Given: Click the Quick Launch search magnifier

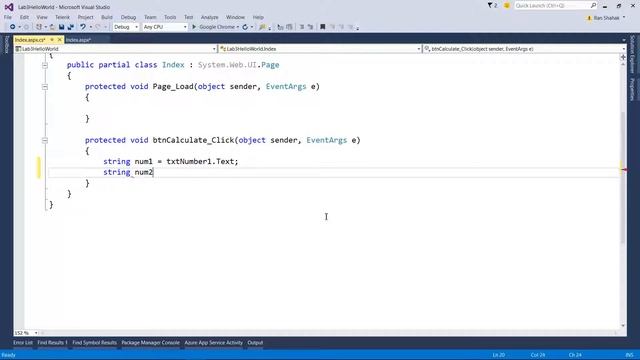Looking at the screenshot, I should coord(593,5).
